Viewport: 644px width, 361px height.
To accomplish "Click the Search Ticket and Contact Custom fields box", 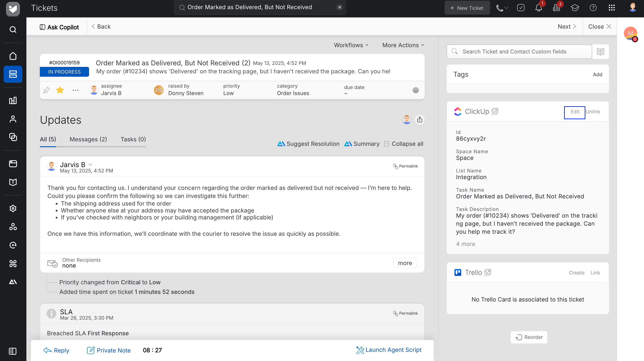I will (519, 51).
